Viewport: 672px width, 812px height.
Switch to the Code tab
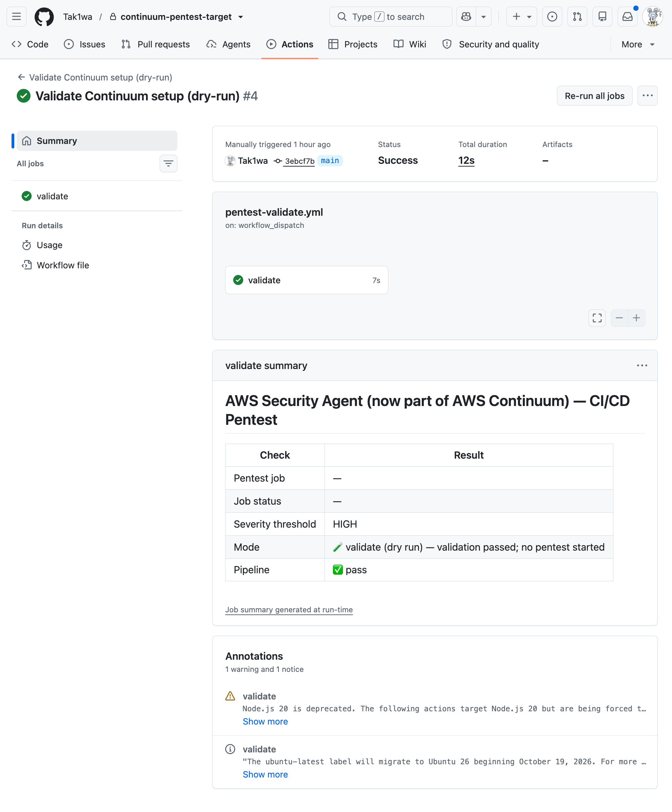click(30, 45)
